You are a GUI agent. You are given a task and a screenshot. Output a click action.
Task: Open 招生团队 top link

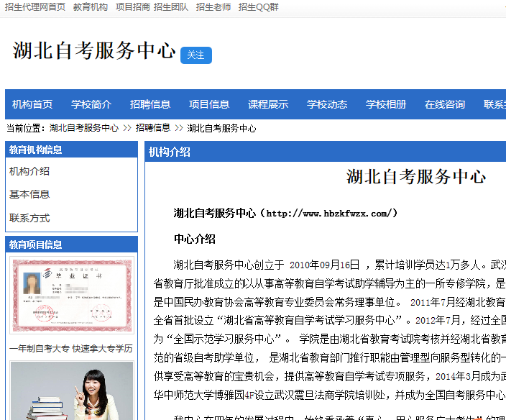(171, 7)
